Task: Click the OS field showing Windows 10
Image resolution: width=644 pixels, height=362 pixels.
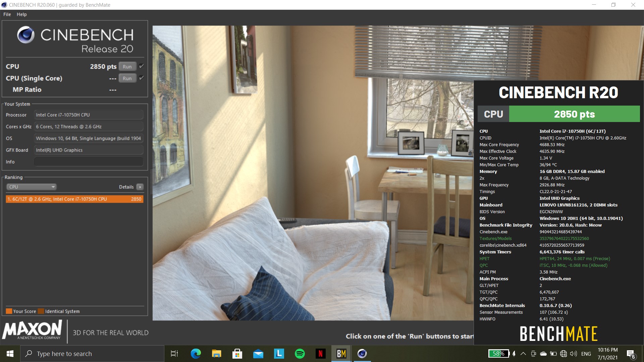Action: pyautogui.click(x=89, y=138)
